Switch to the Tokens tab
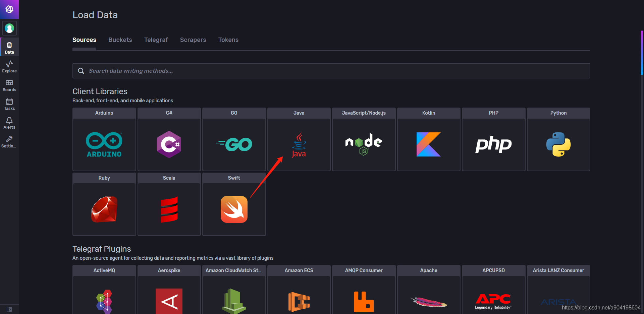644x314 pixels. point(228,40)
